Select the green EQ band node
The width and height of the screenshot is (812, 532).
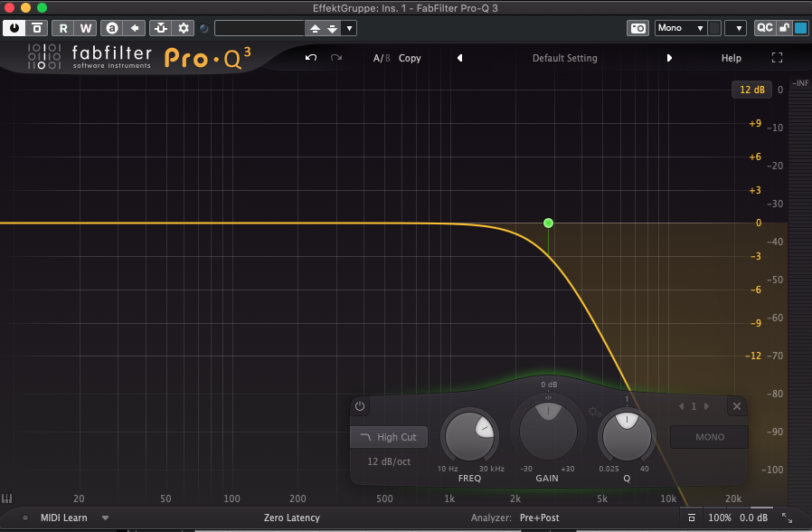coord(548,223)
